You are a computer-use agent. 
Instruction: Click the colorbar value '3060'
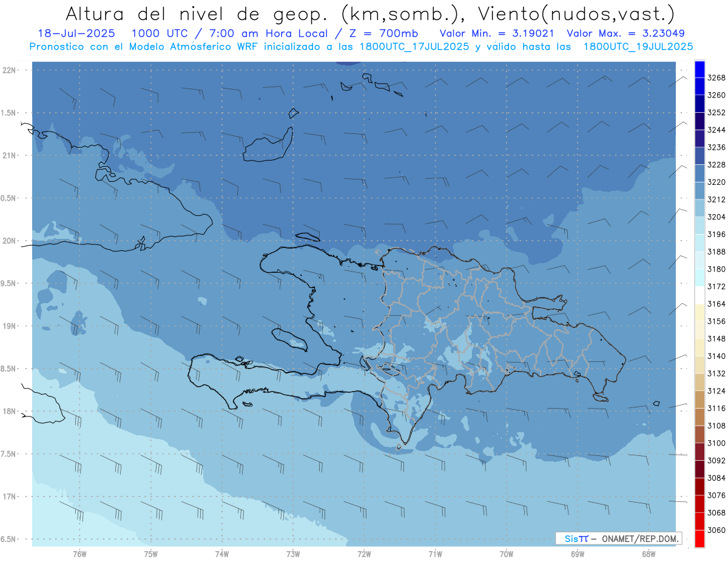click(x=716, y=530)
